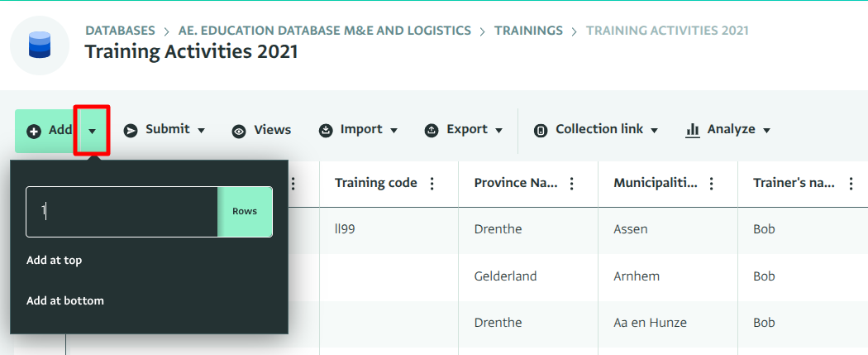Expand the Submit dropdown arrow
Screen dimensions: 868x355
[199, 130]
